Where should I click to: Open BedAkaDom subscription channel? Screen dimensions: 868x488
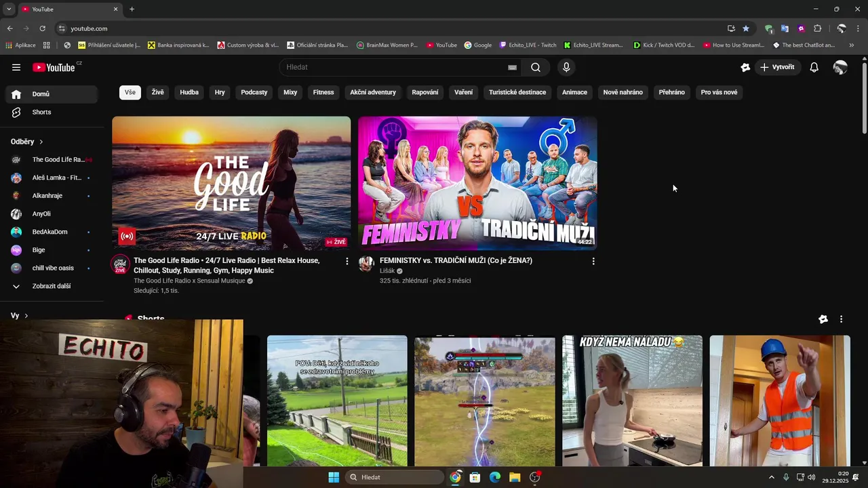(x=52, y=232)
